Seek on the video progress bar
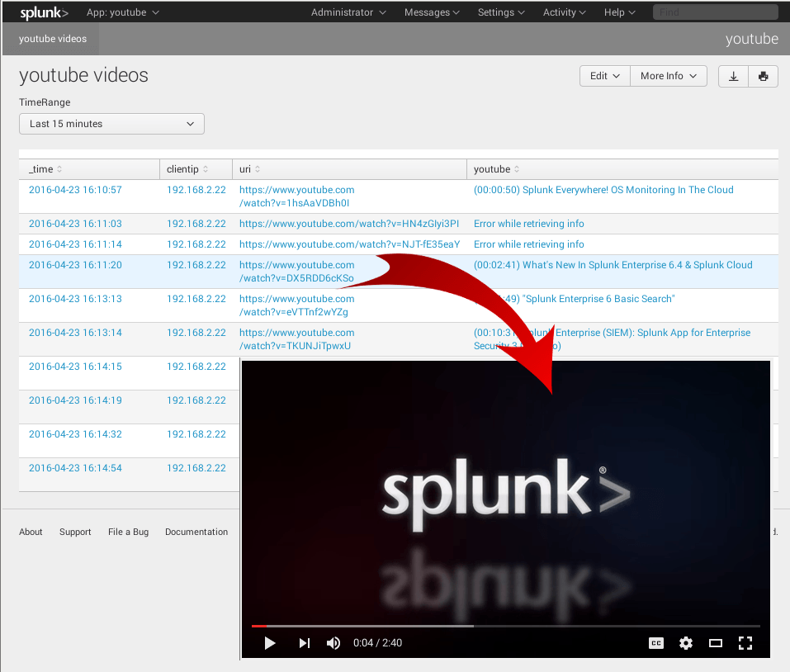This screenshot has width=790, height=672. coord(505,626)
